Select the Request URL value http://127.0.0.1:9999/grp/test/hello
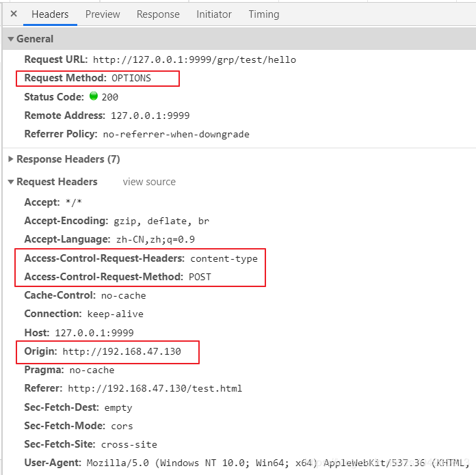The image size is (476, 475). (195, 59)
